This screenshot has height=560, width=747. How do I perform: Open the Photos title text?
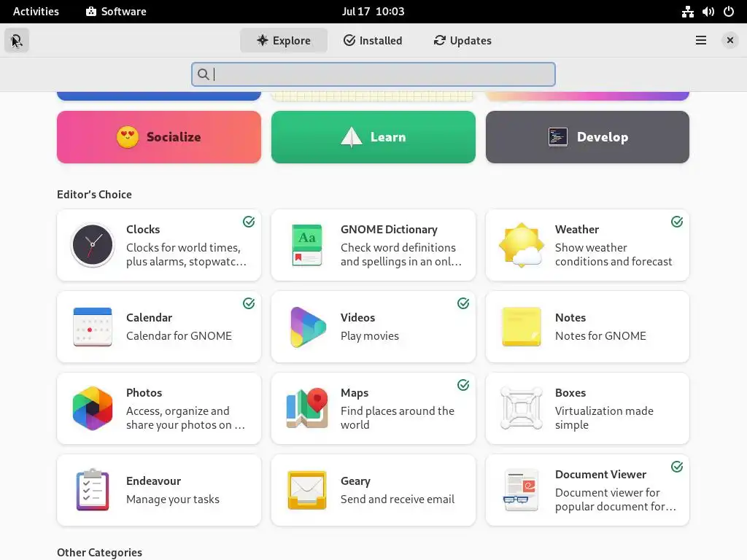tap(144, 393)
